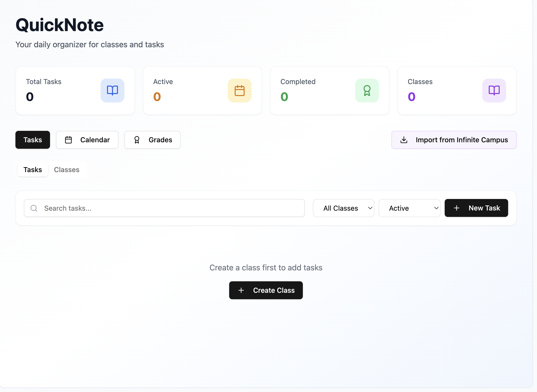The width and height of the screenshot is (537, 392).
Task: Click the magnifying glass search icon
Action: (34, 208)
